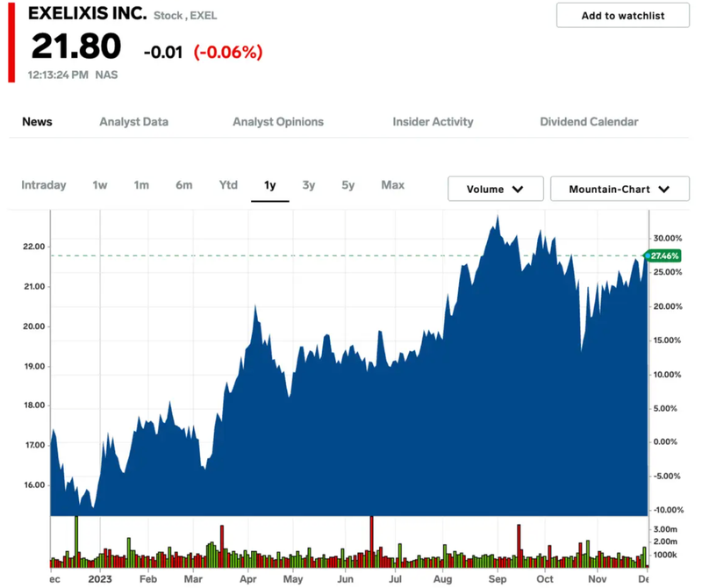Click the -10.00% percent axis label
This screenshot has height=588, width=702.
click(x=668, y=510)
